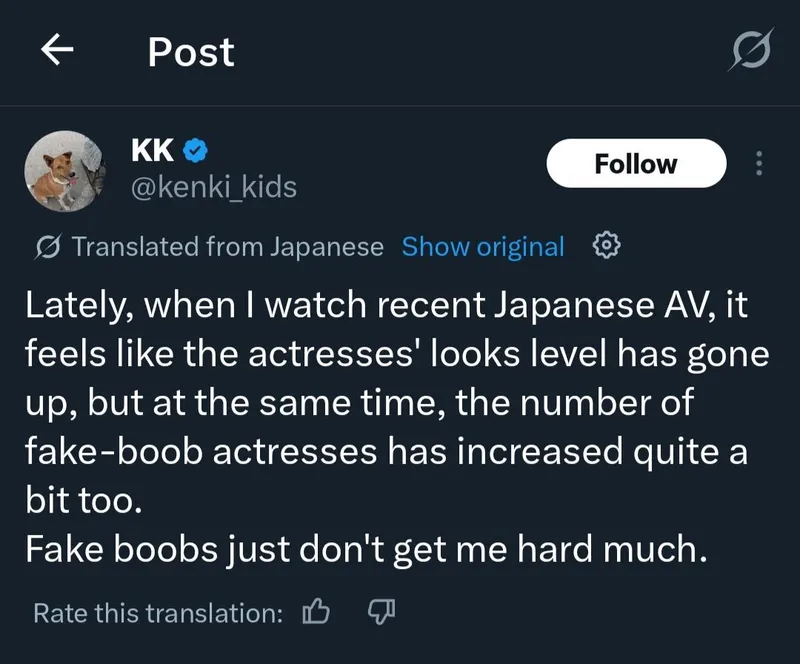Image resolution: width=800 pixels, height=664 pixels.
Task: Click the final sentence of the post
Action: tap(366, 550)
